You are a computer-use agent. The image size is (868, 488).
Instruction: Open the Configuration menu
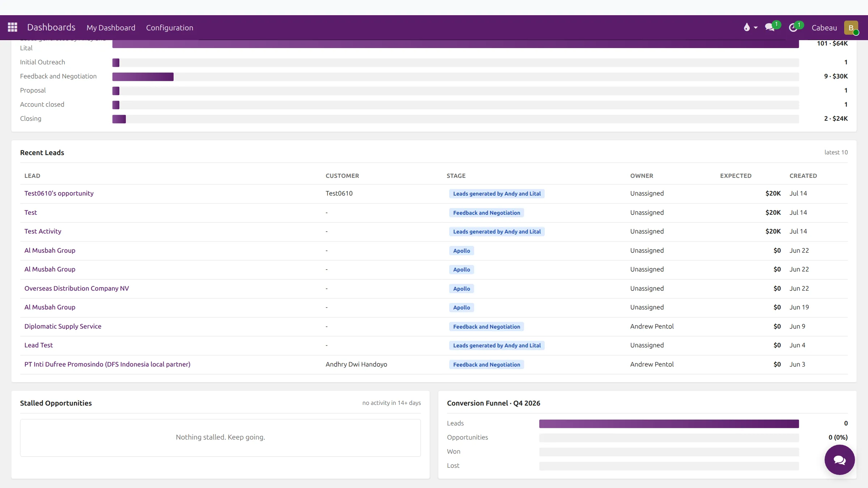click(x=170, y=28)
